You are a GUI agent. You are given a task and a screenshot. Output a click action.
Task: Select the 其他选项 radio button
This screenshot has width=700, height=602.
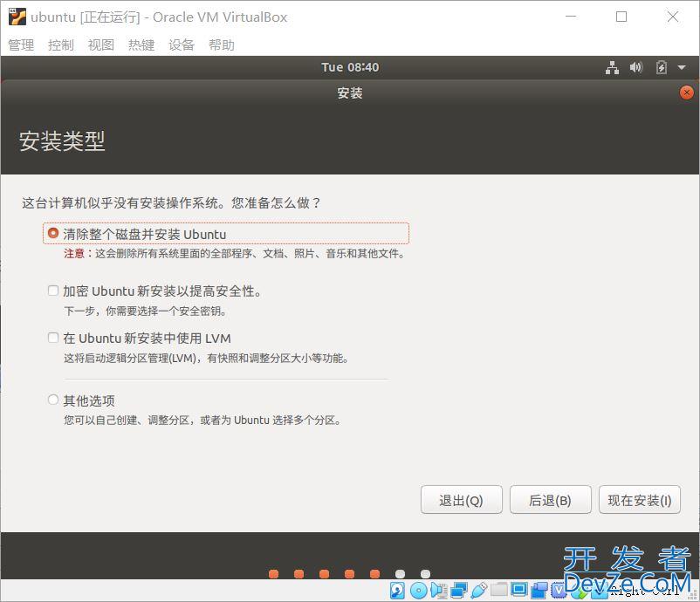(53, 400)
